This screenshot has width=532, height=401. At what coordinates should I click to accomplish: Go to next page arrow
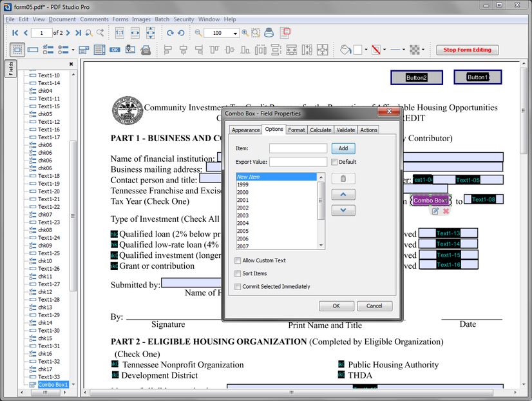tap(68, 33)
